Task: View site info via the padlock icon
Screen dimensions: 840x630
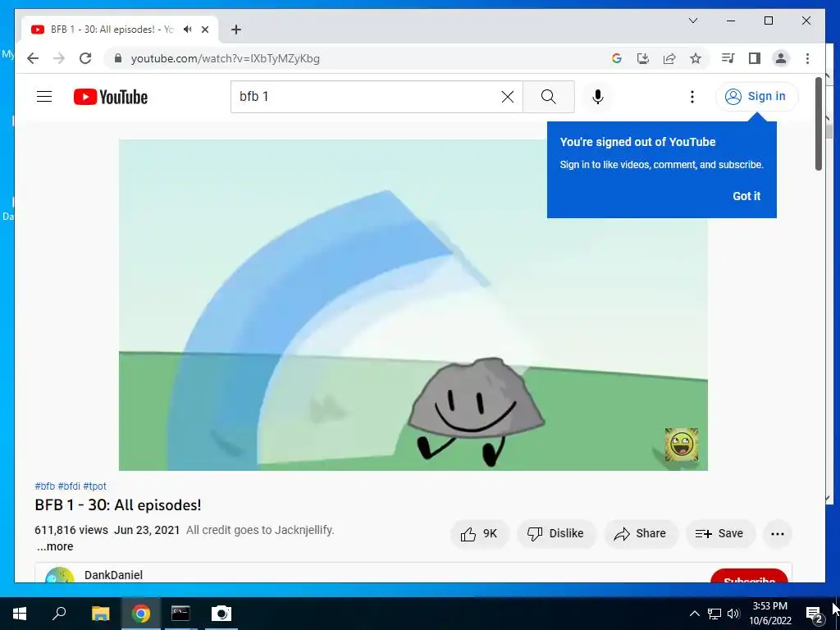Action: click(x=118, y=58)
